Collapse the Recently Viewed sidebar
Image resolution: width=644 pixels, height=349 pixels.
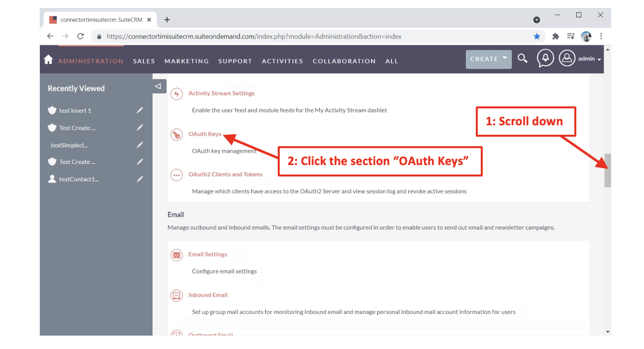coord(158,86)
